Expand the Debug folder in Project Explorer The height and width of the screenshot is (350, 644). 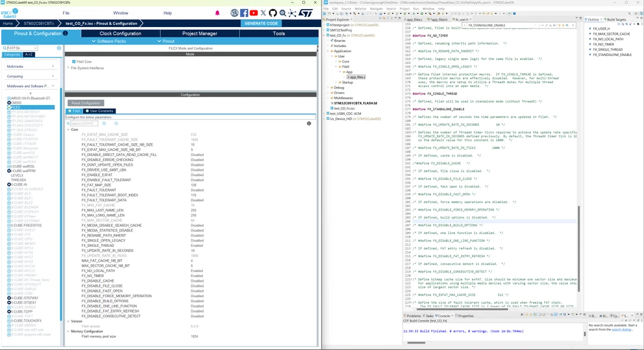[x=328, y=88]
